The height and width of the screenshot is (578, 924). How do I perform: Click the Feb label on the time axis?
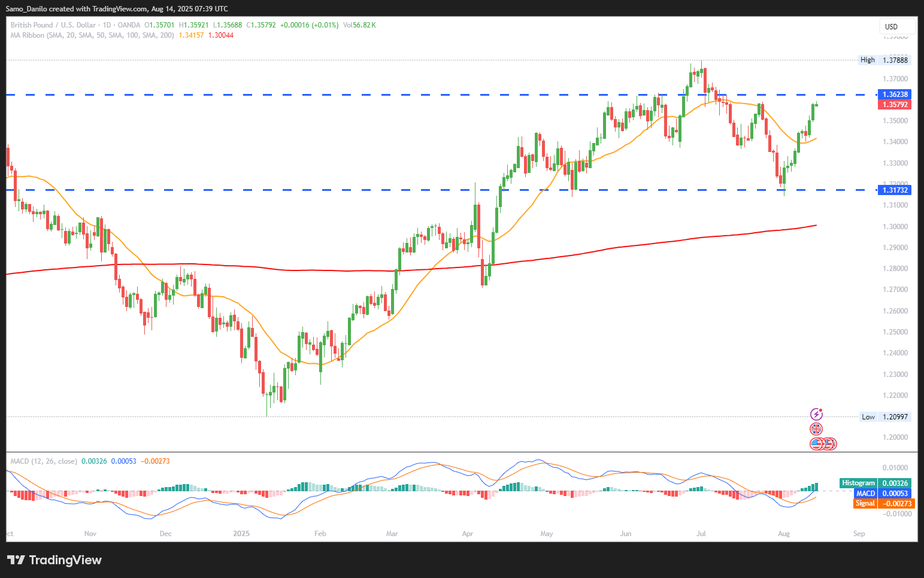tap(320, 533)
